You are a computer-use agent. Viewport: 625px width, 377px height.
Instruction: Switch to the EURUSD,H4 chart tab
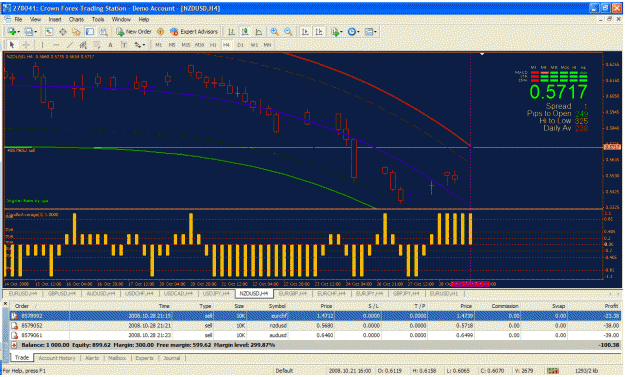23,294
